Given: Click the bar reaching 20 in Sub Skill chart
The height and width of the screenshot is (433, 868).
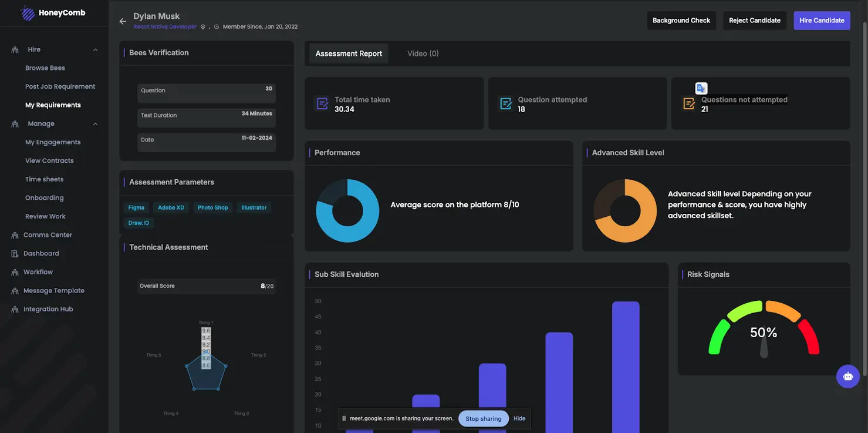Looking at the screenshot, I should tap(426, 414).
